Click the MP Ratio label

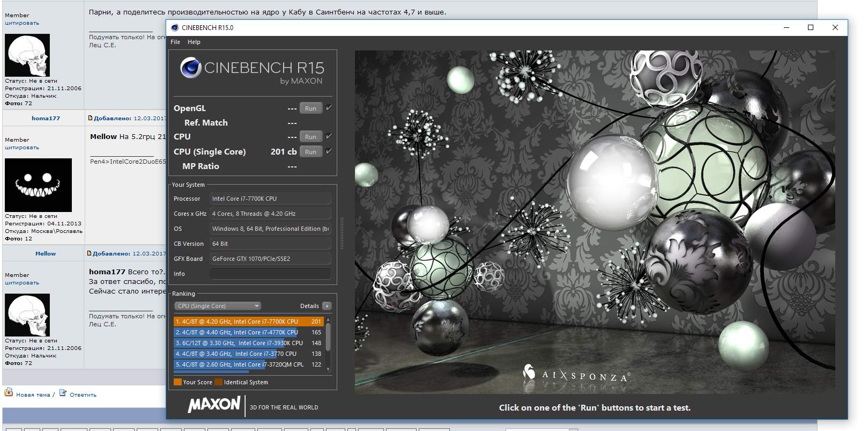point(201,166)
